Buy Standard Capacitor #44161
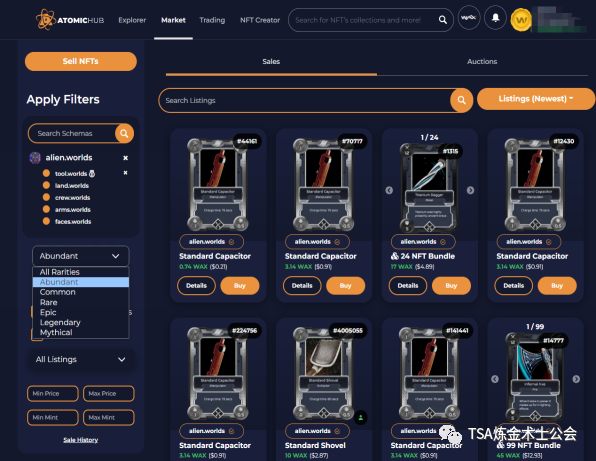This screenshot has width=596, height=461. click(x=240, y=285)
